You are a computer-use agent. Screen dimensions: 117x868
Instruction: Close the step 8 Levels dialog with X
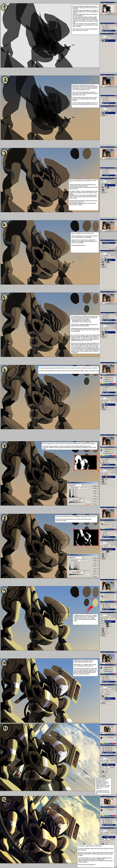98,555
